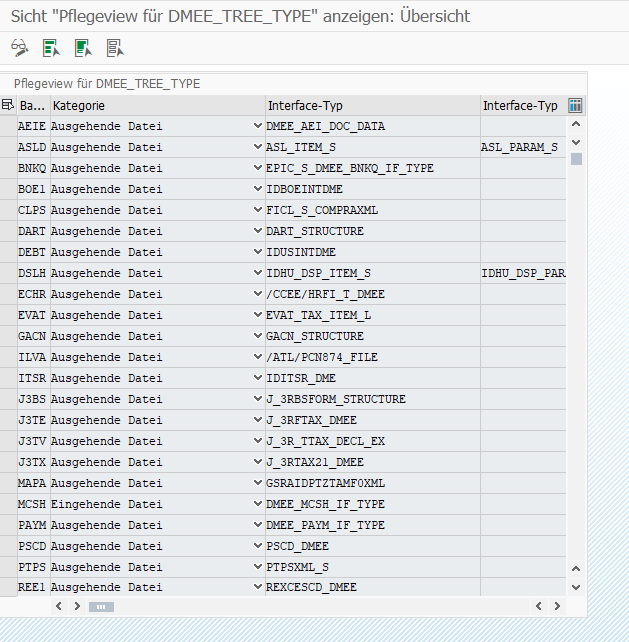
Task: Click left arrow next to horizontal scroll thumb
Action: click(x=59, y=606)
